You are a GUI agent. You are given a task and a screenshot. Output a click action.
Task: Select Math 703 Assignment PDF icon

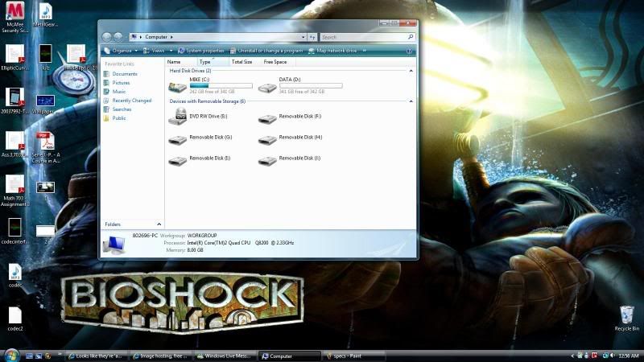(x=14, y=191)
